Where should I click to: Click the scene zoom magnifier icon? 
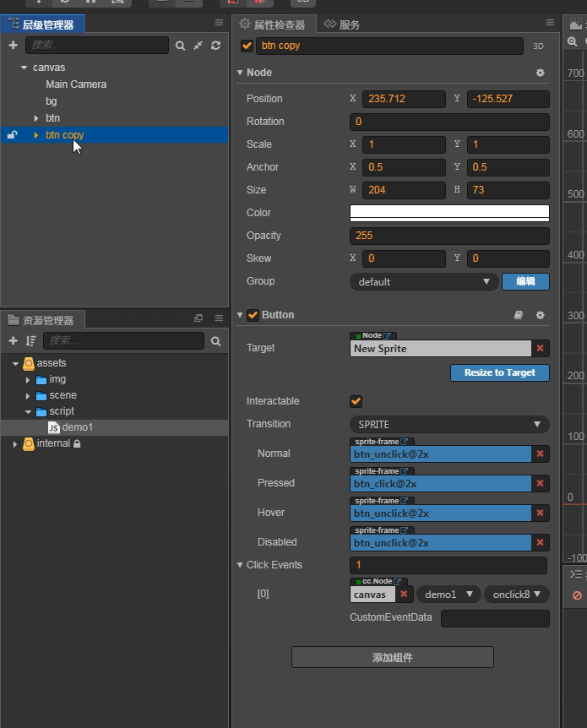tap(573, 41)
